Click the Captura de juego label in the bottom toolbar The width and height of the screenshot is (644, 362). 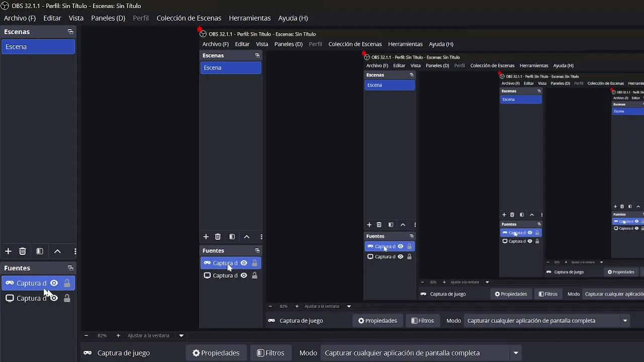click(x=124, y=353)
